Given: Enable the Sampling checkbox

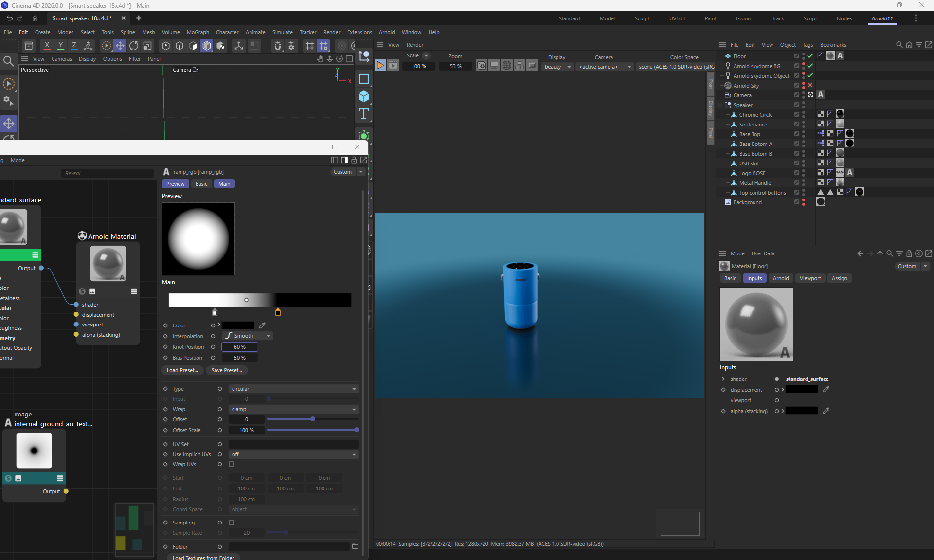Looking at the screenshot, I should click(232, 523).
